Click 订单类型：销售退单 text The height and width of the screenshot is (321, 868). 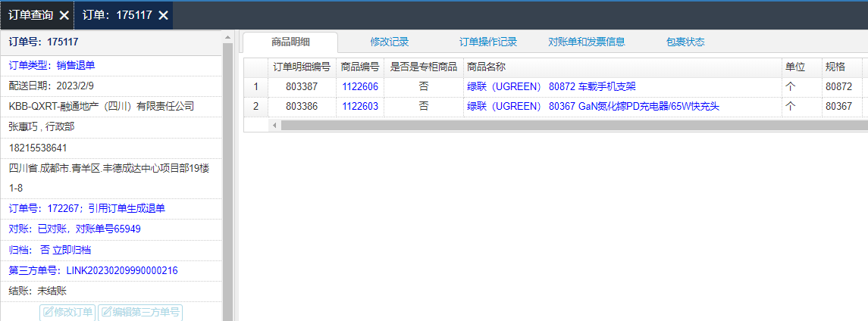[52, 65]
